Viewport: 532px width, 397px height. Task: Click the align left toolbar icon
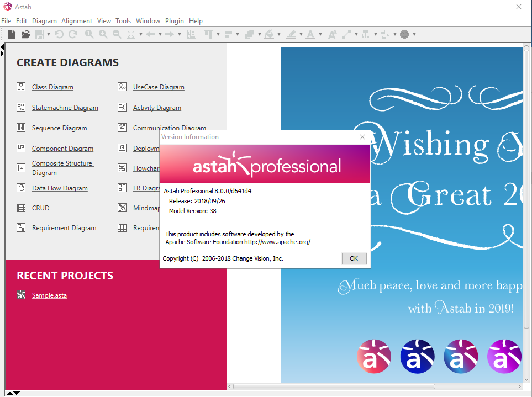point(228,34)
